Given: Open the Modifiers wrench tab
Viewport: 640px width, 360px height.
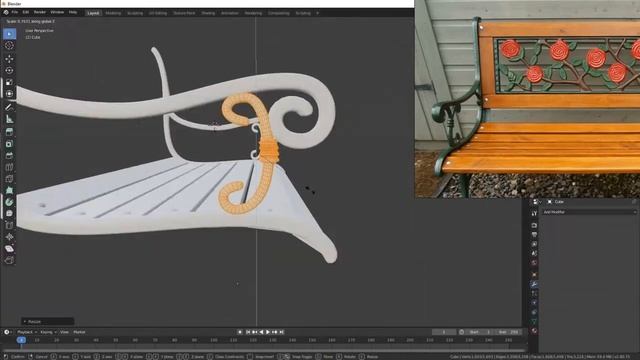Looking at the screenshot, I should 534,284.
